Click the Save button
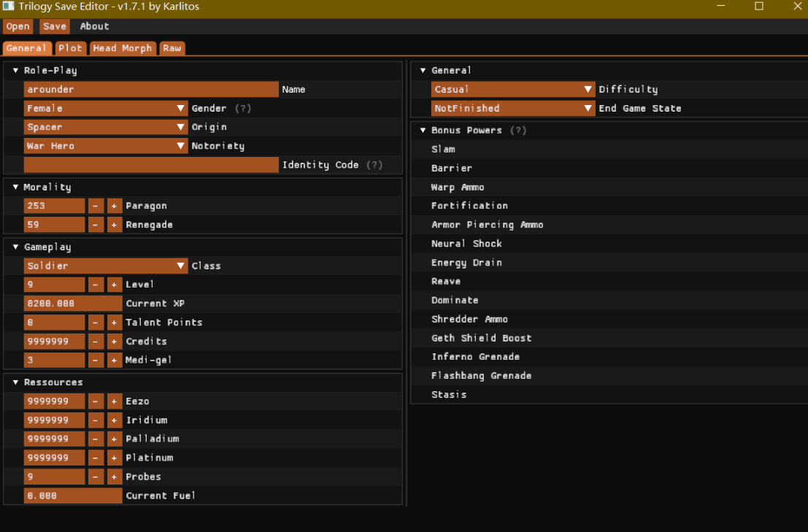This screenshot has height=532, width=808. 55,26
